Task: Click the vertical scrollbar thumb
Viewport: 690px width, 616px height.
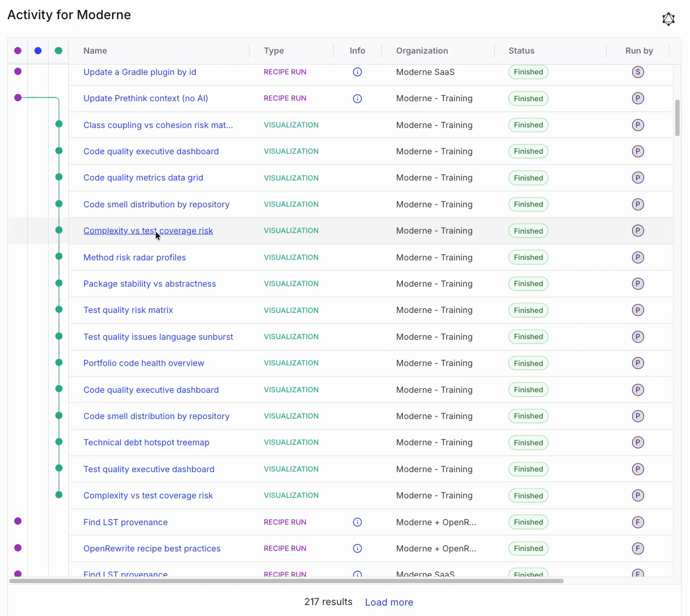Action: pos(677,118)
